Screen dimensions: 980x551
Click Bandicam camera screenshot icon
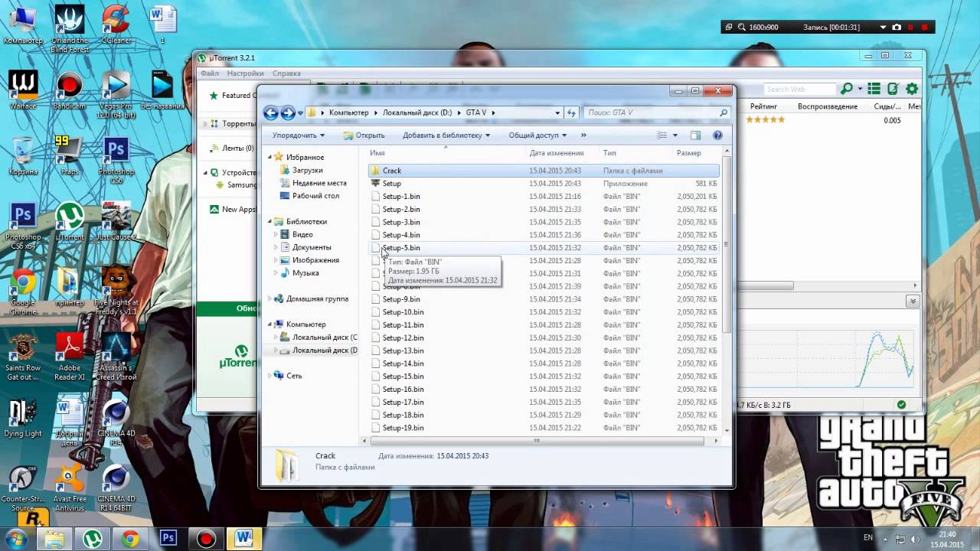tap(897, 28)
